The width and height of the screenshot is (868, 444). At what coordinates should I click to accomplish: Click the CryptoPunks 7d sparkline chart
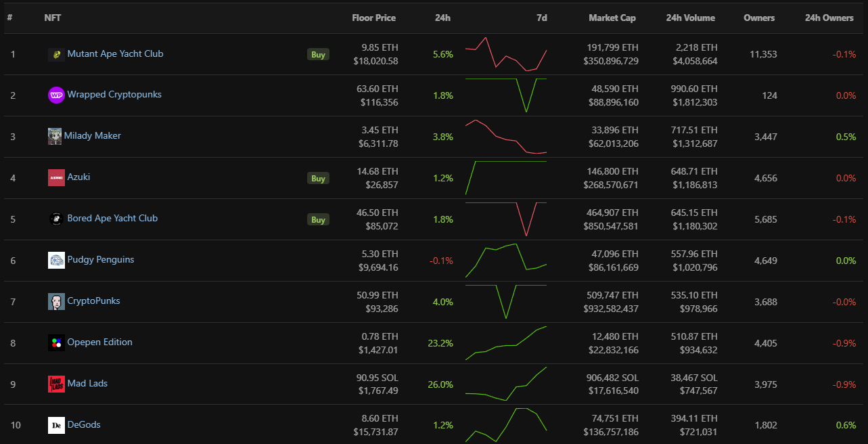[x=506, y=302]
